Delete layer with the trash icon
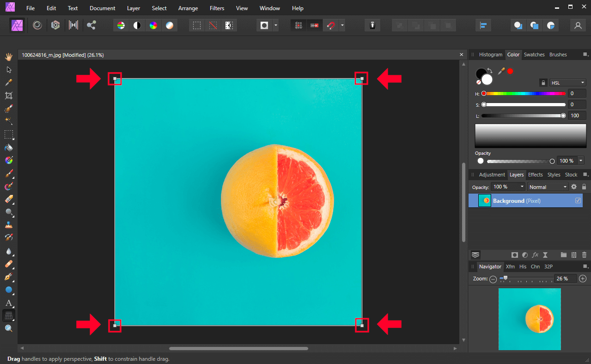This screenshot has width=591, height=364. tap(584, 255)
